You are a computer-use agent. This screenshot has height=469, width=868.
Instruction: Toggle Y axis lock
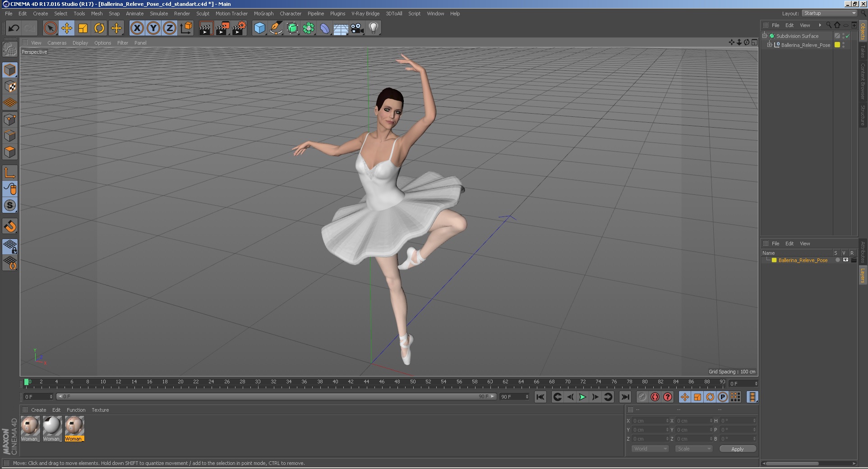tap(153, 28)
